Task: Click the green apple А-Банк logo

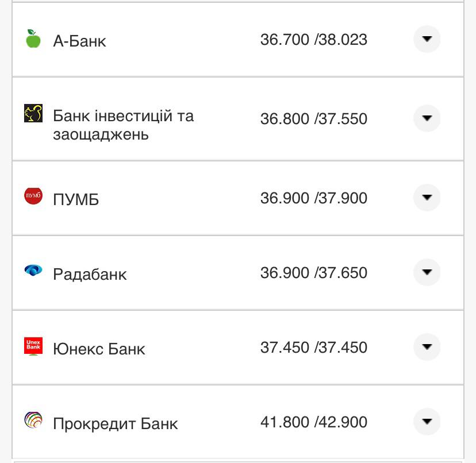Action: point(32,39)
